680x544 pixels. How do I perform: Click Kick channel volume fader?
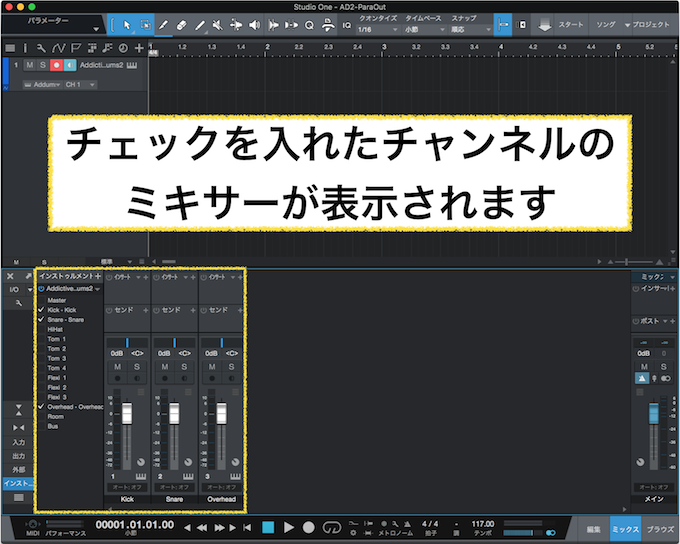127,413
